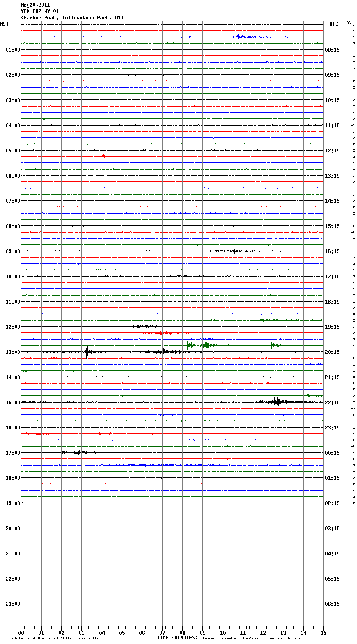Screen dimensions: 357x644
Task: Select the 15:00 MST time label
Action: [x=13, y=403]
